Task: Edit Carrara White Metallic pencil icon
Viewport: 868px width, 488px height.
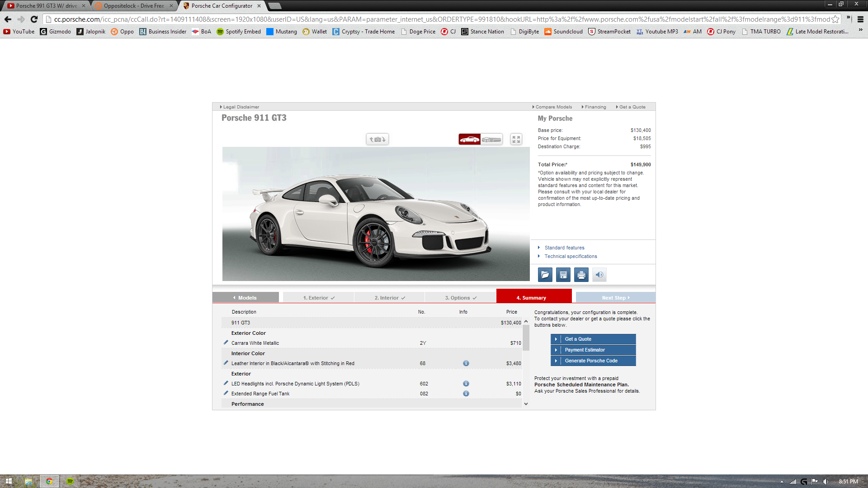Action: (x=226, y=343)
